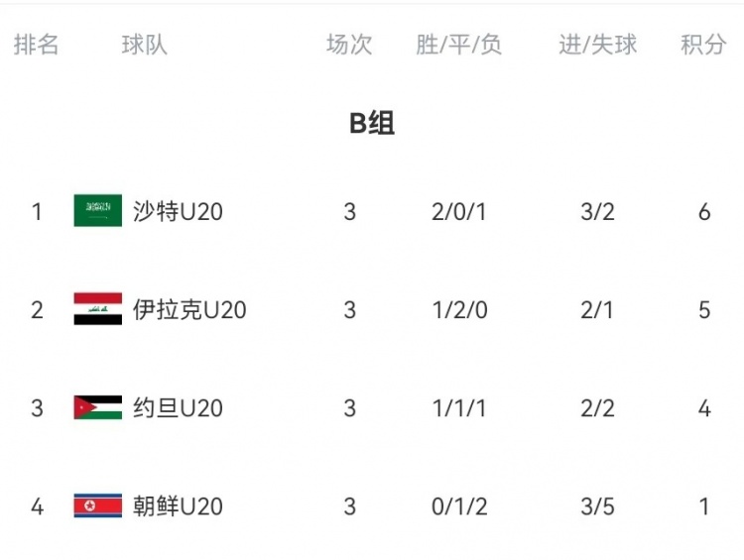The image size is (744, 560).
Task: Click the 积分 column header
Action: click(x=703, y=45)
